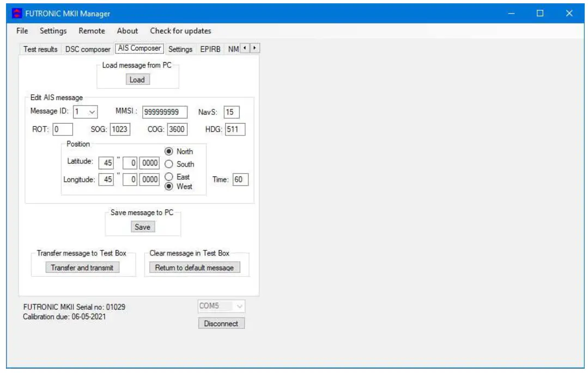The width and height of the screenshot is (588, 373).
Task: Open the File menu
Action: (22, 30)
